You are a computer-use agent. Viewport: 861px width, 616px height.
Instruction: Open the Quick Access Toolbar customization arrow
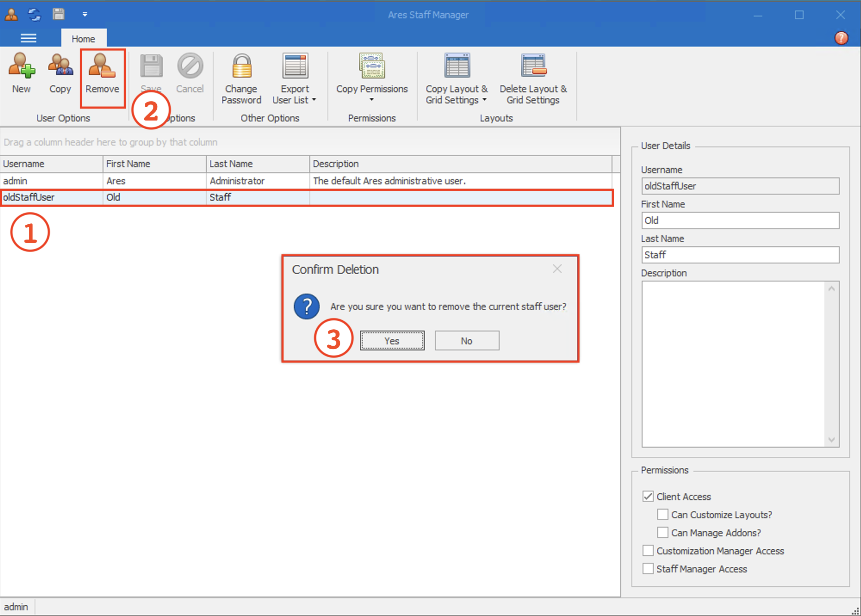click(84, 14)
